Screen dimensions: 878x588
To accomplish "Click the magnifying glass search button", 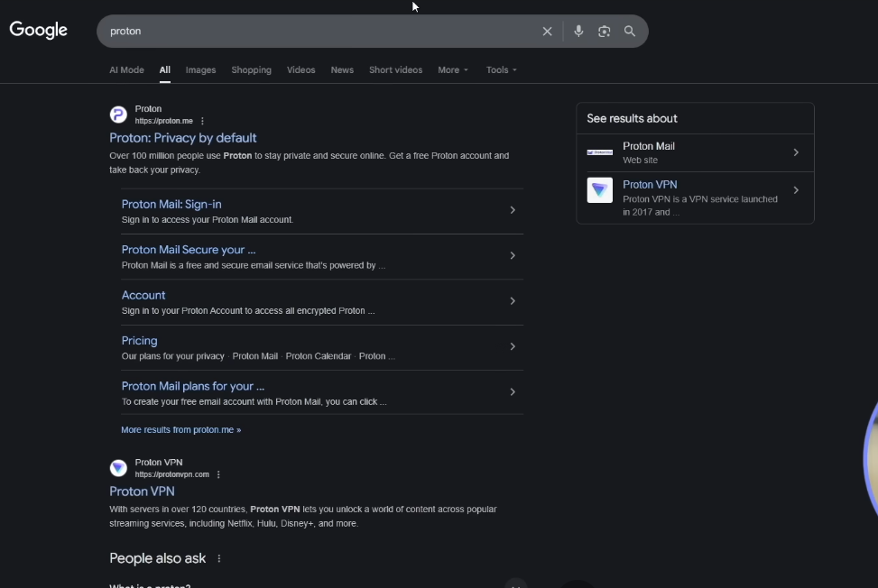I will click(x=630, y=32).
